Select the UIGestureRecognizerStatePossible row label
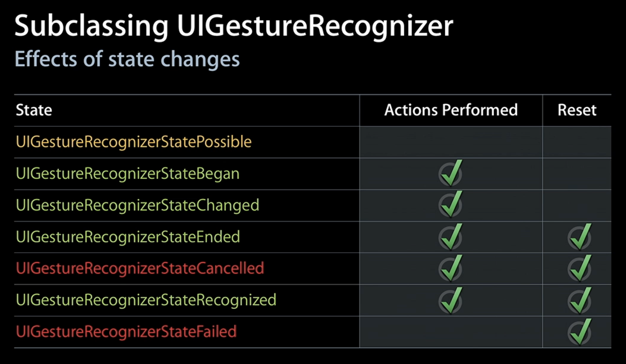Viewport: 626px width, 364px height. click(134, 142)
